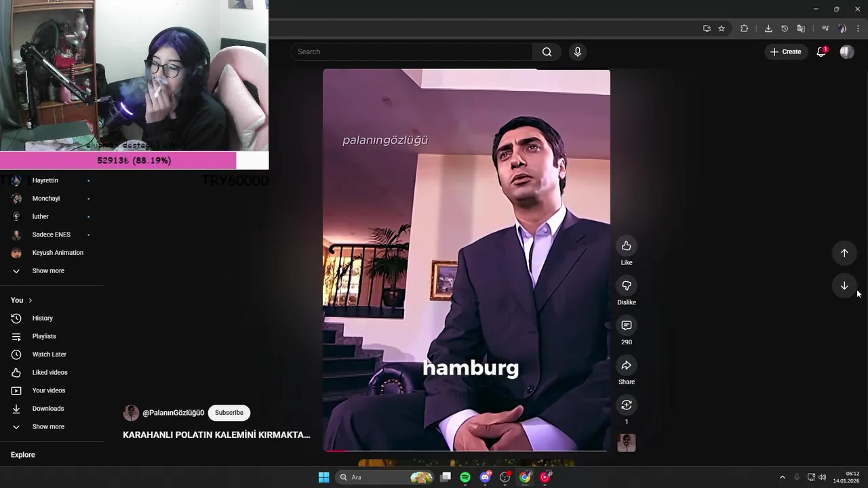Open YouTube Music app on taskbar
The height and width of the screenshot is (488, 868).
545,477
